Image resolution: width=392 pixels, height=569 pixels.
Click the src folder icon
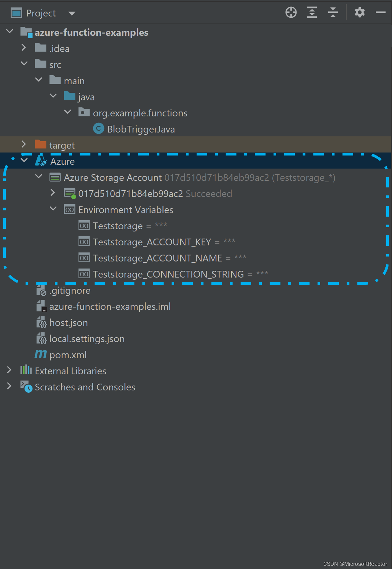click(x=41, y=64)
